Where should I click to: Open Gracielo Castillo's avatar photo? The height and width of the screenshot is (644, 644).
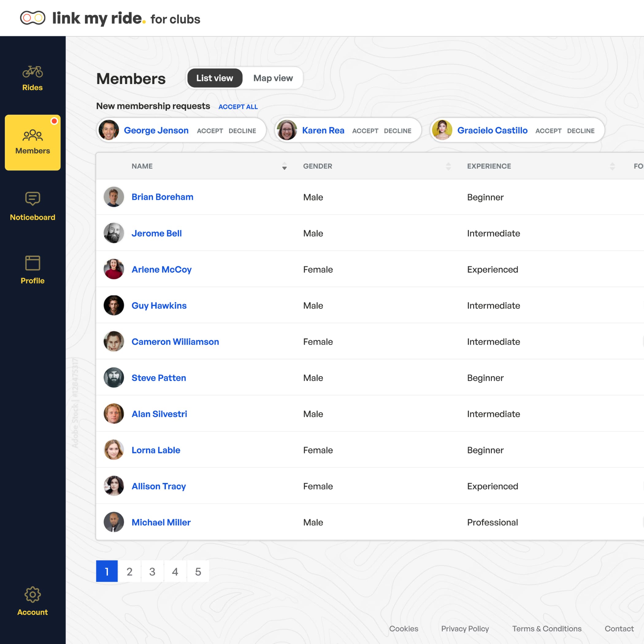[442, 130]
